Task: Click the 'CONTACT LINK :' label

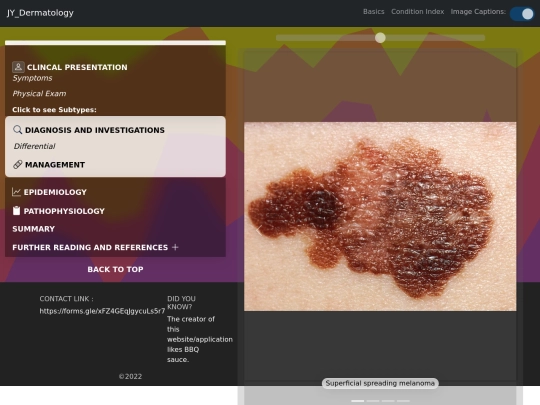Action: click(x=66, y=299)
